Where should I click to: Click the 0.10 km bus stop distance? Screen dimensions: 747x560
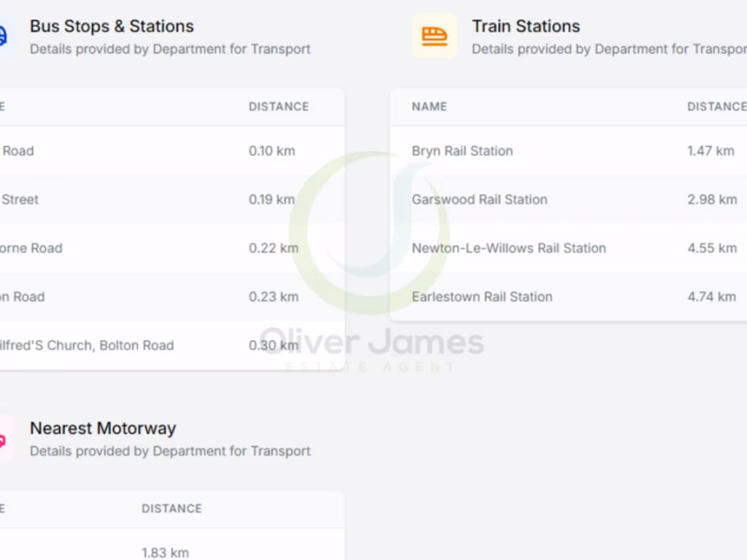(271, 151)
